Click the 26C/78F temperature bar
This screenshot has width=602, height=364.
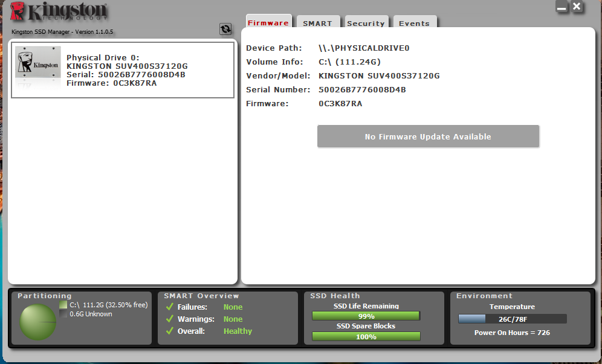pyautogui.click(x=512, y=319)
